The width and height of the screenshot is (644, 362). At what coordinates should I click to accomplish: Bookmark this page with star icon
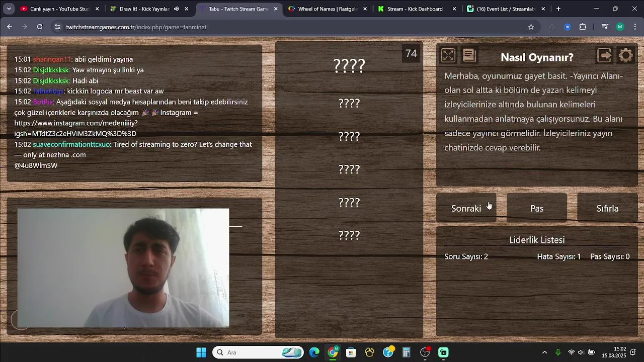click(531, 27)
